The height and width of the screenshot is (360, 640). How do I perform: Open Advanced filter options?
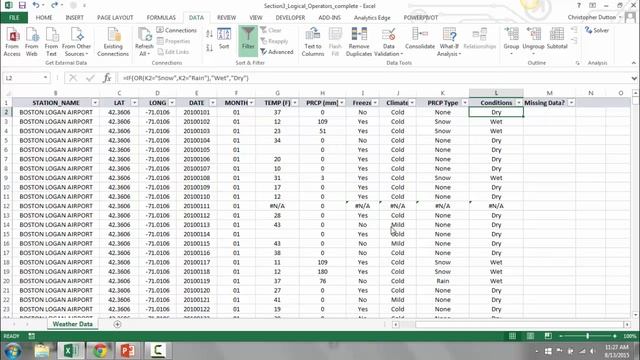(x=277, y=52)
